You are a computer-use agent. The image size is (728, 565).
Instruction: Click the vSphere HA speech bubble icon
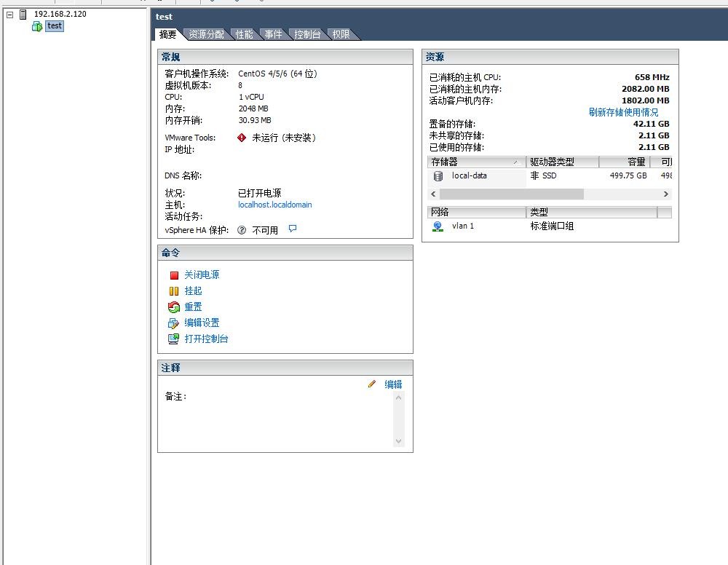293,229
